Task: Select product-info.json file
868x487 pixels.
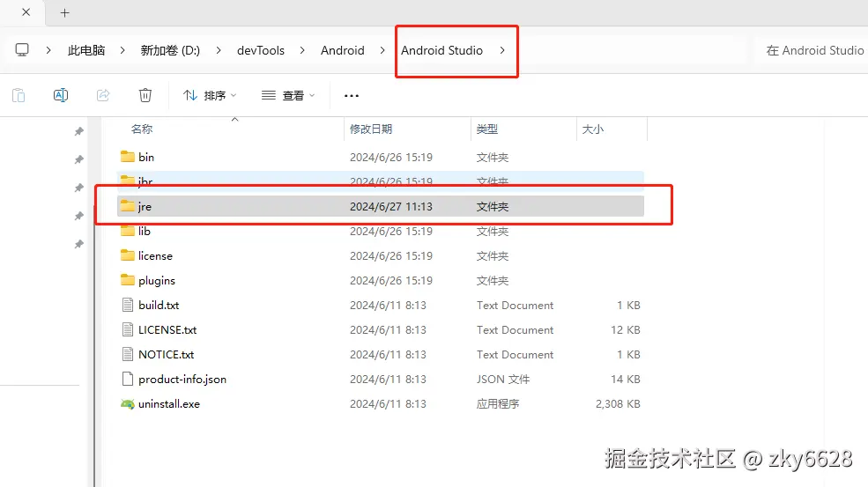Action: [381, 379]
